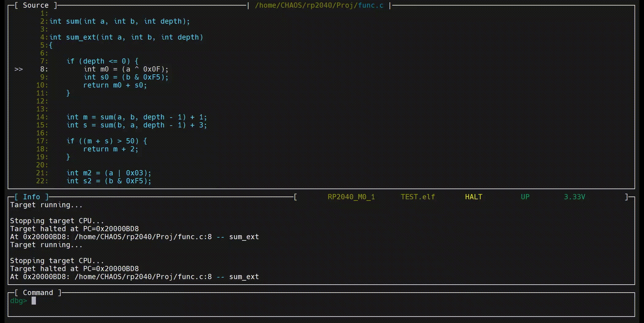Screen dimensions: 644x323
Task: Click the RP2040_M0_1 target label
Action: [x=351, y=197]
